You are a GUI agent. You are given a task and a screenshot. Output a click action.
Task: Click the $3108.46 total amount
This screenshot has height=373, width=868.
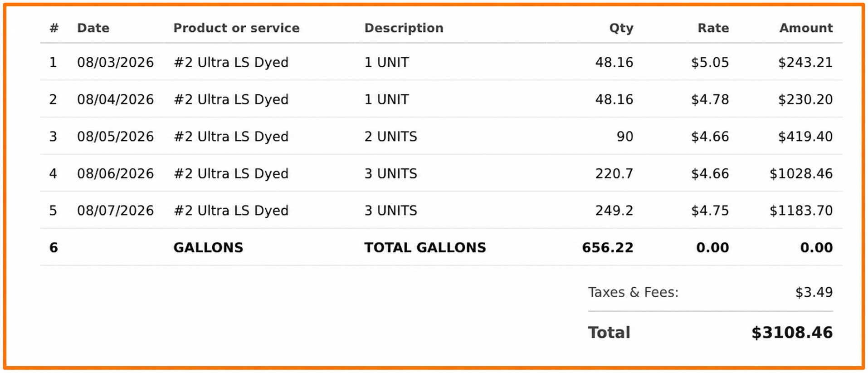point(792,333)
